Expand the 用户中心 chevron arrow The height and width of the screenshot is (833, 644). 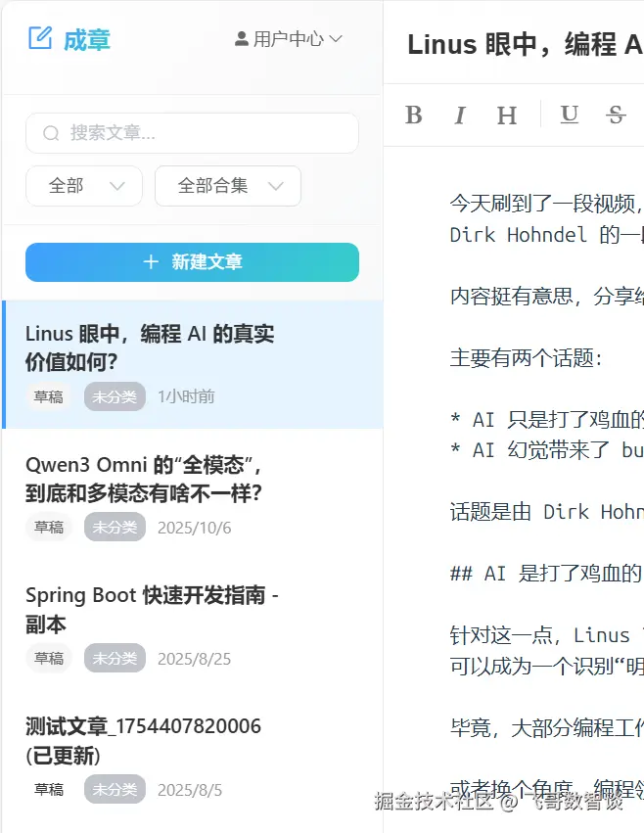point(336,39)
